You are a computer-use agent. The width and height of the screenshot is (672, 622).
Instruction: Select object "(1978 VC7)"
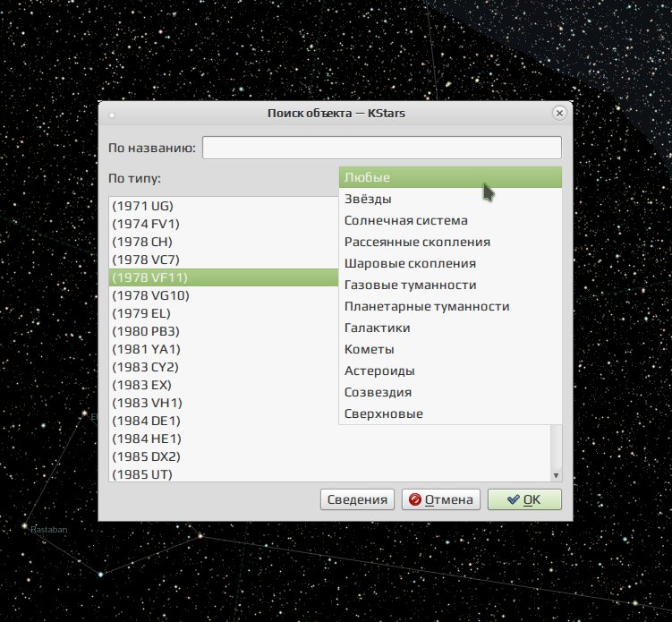pos(224,260)
